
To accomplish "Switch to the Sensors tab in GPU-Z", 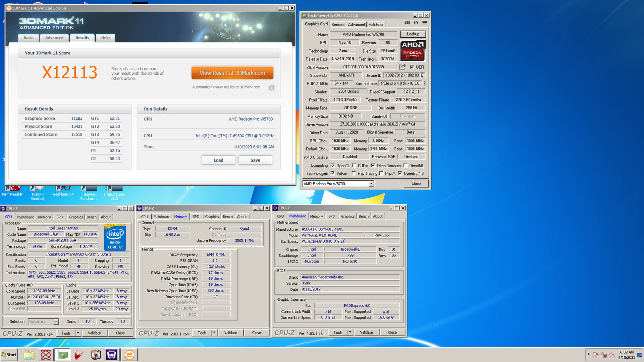I will click(338, 24).
